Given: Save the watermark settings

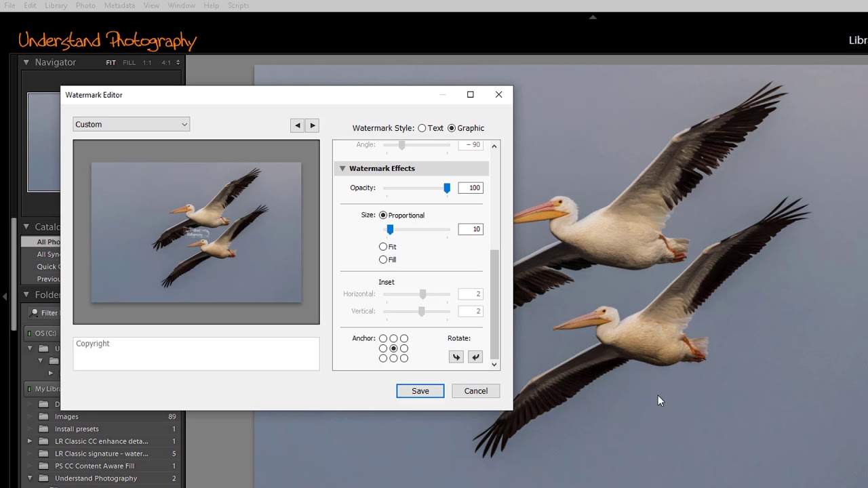Looking at the screenshot, I should pyautogui.click(x=420, y=391).
